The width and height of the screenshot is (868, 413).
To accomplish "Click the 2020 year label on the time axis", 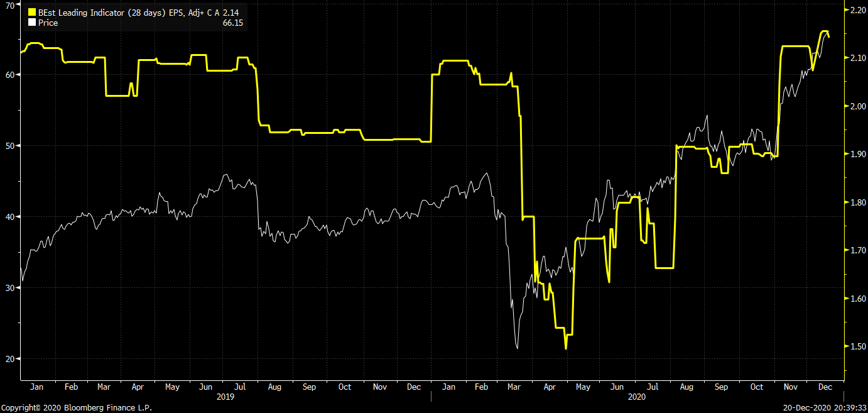I will pos(636,397).
